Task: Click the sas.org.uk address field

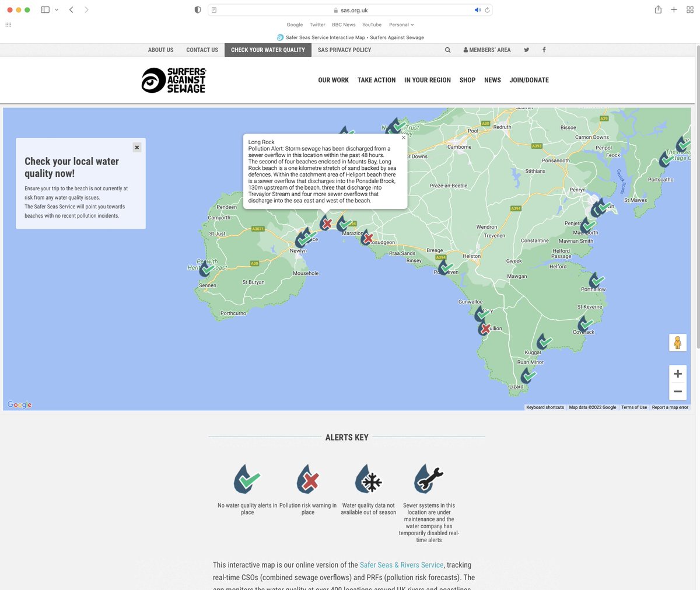Action: tap(350, 10)
